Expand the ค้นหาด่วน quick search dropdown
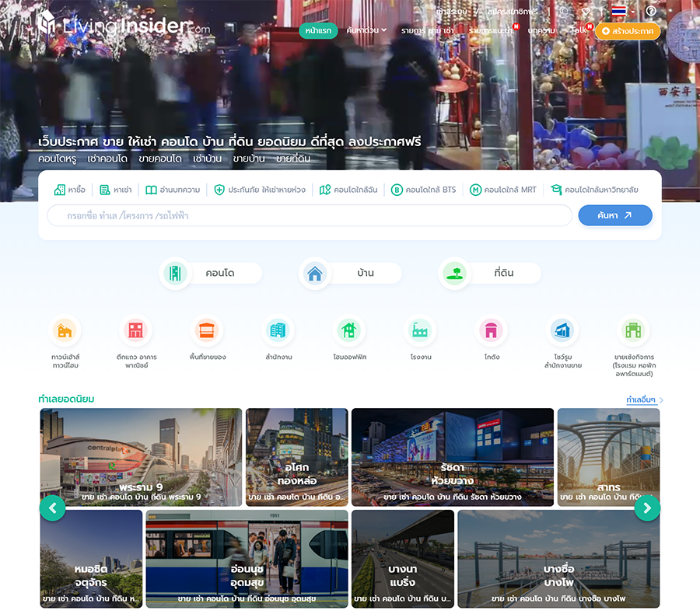700x614 pixels. tap(366, 30)
